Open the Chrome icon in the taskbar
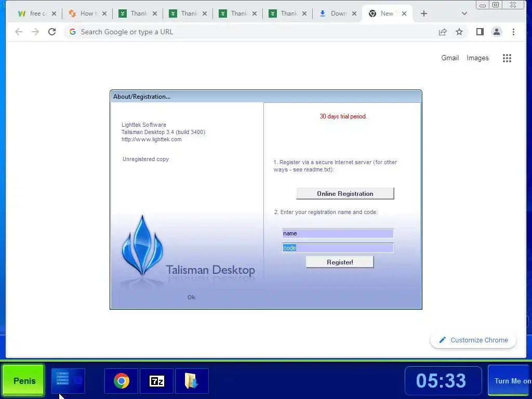The height and width of the screenshot is (399, 532). (x=122, y=381)
